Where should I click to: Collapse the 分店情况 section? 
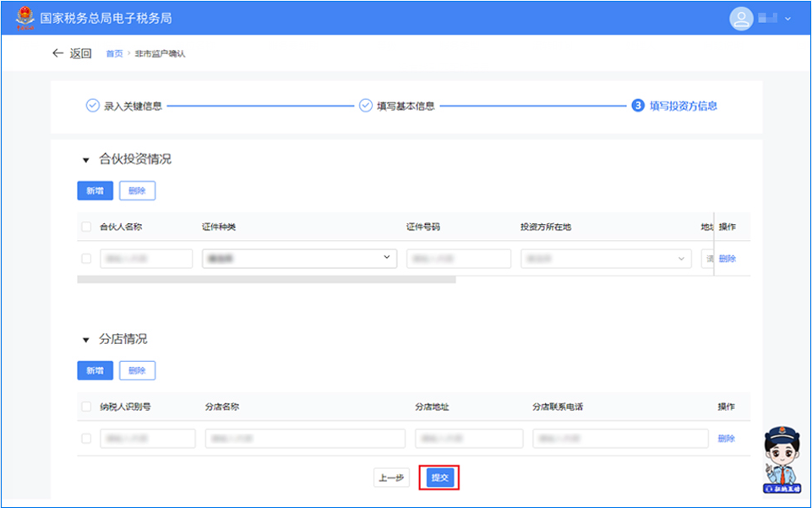(x=85, y=340)
